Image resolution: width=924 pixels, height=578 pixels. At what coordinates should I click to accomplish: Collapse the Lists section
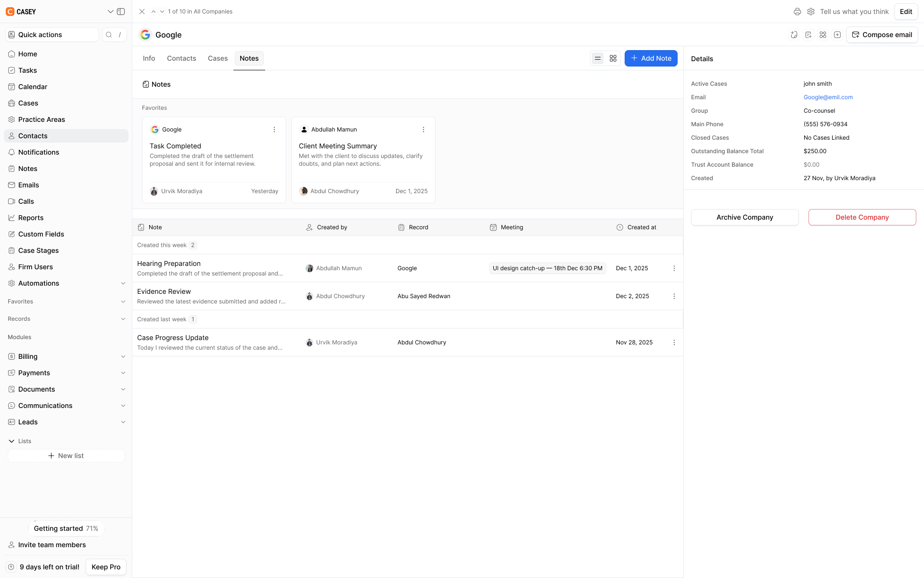(12, 441)
